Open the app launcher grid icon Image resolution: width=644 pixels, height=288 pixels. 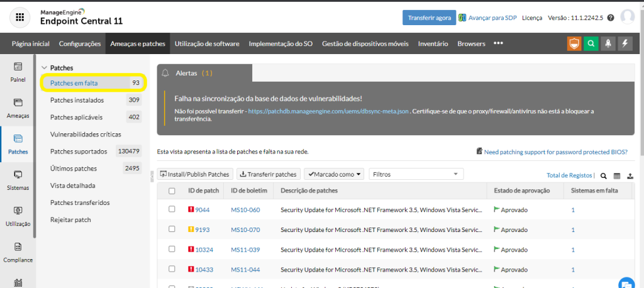pyautogui.click(x=20, y=17)
